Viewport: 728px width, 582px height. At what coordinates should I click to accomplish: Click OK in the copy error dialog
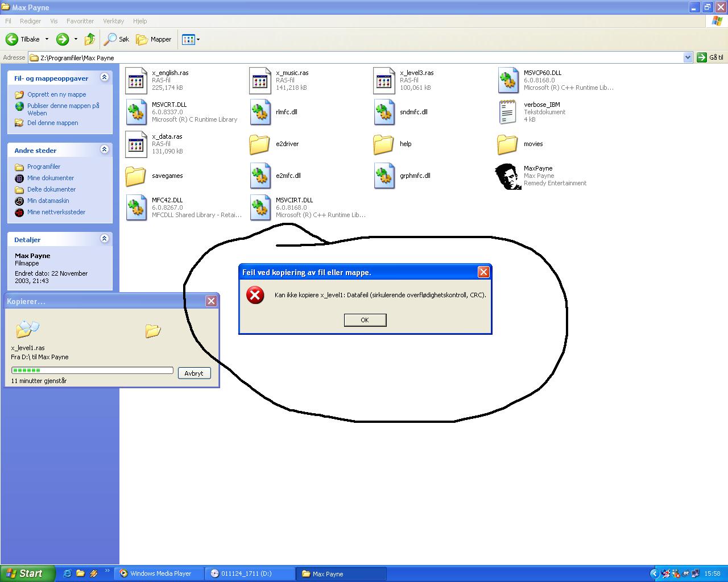365,320
